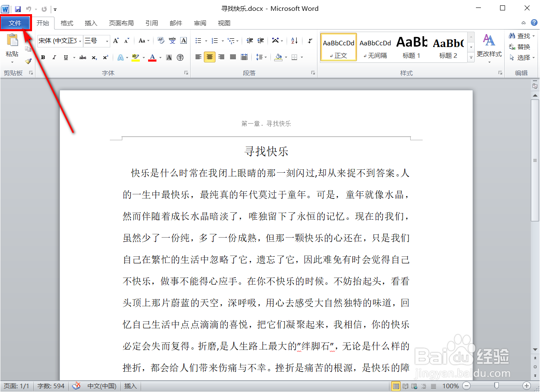Open the 文件 menu

[x=15, y=23]
